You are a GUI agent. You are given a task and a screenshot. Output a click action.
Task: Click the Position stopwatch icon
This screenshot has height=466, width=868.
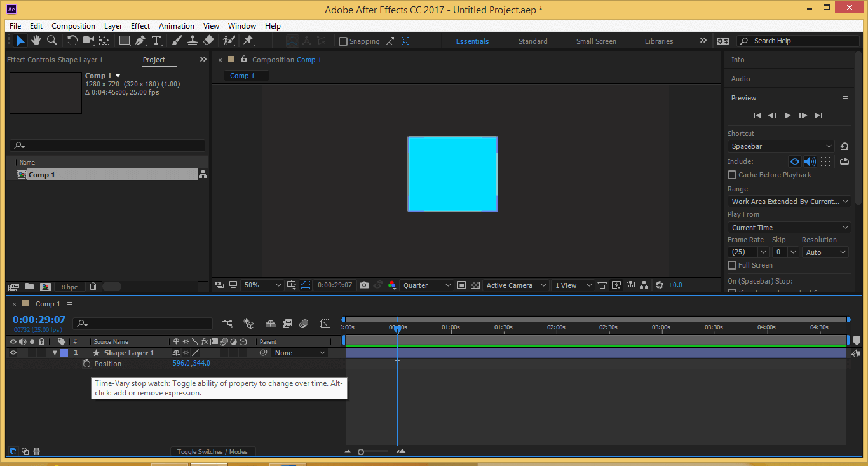pyautogui.click(x=87, y=364)
